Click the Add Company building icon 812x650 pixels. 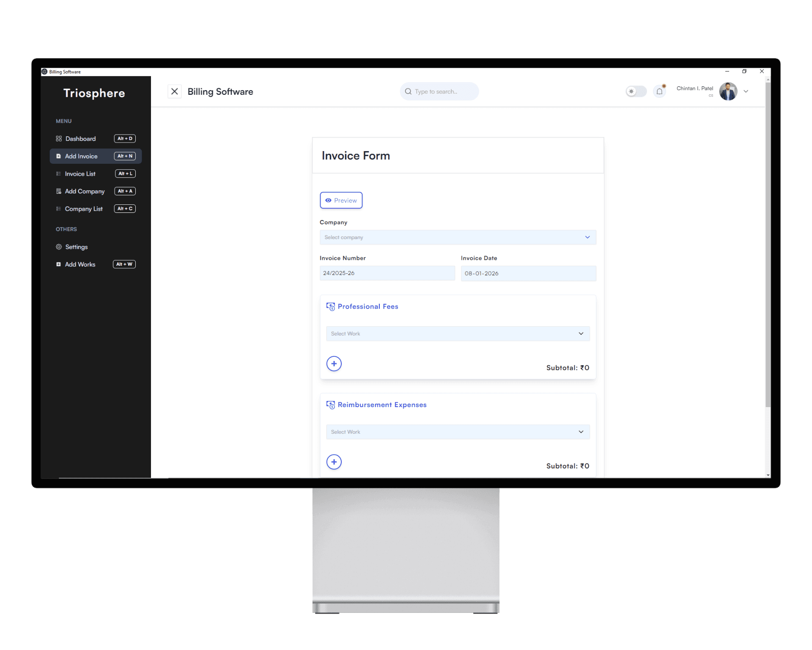(58, 191)
